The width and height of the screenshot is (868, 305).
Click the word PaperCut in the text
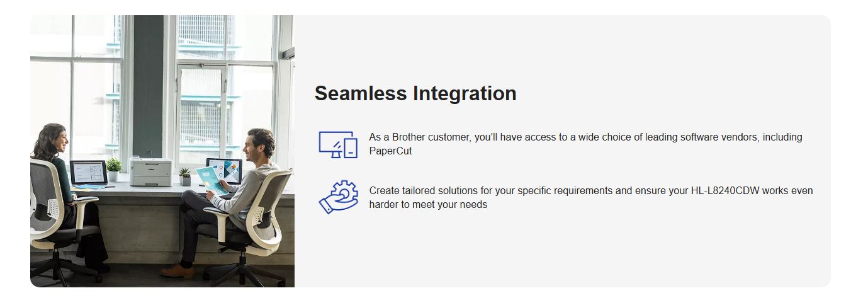390,151
